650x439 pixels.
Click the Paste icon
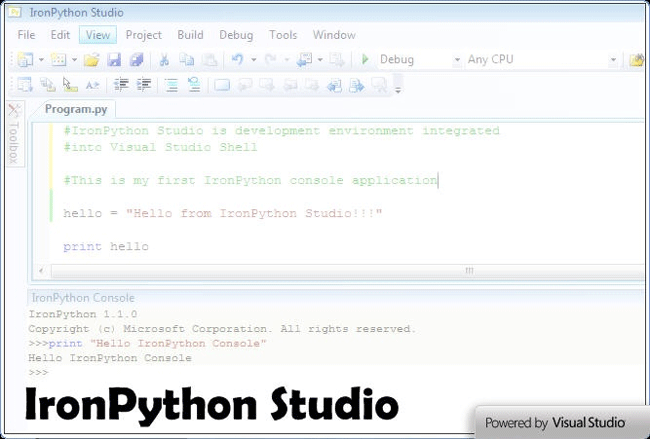(x=210, y=60)
